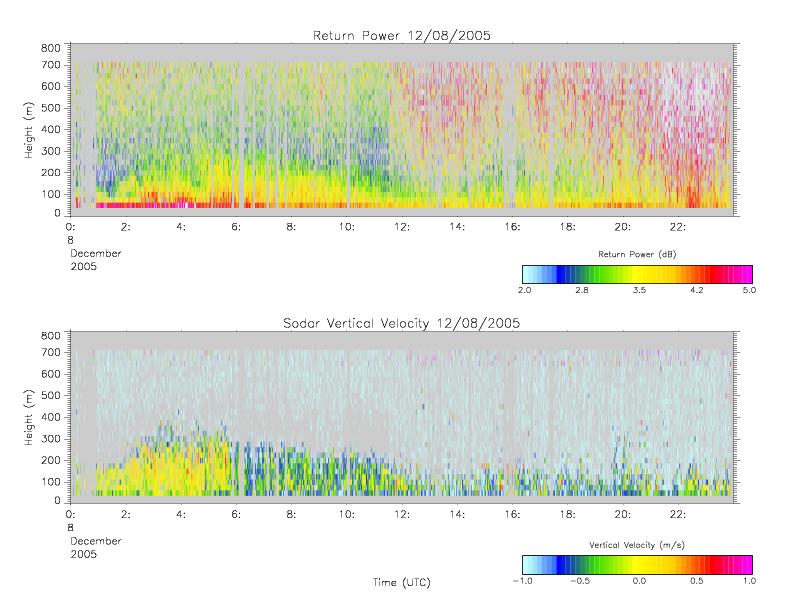This screenshot has width=791, height=611.
Task: Click the 400 height tick of Vertical Velocity plot
Action: (x=50, y=417)
